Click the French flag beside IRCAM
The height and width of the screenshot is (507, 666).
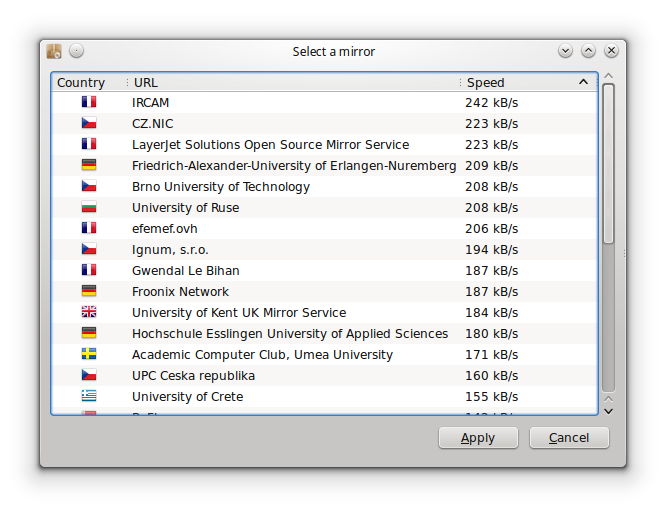89,102
